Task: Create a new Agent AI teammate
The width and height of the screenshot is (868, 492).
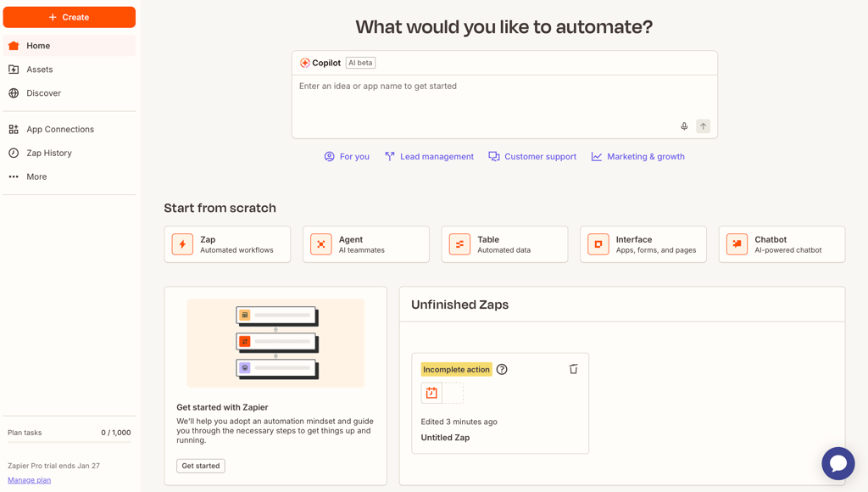Action: [x=366, y=244]
